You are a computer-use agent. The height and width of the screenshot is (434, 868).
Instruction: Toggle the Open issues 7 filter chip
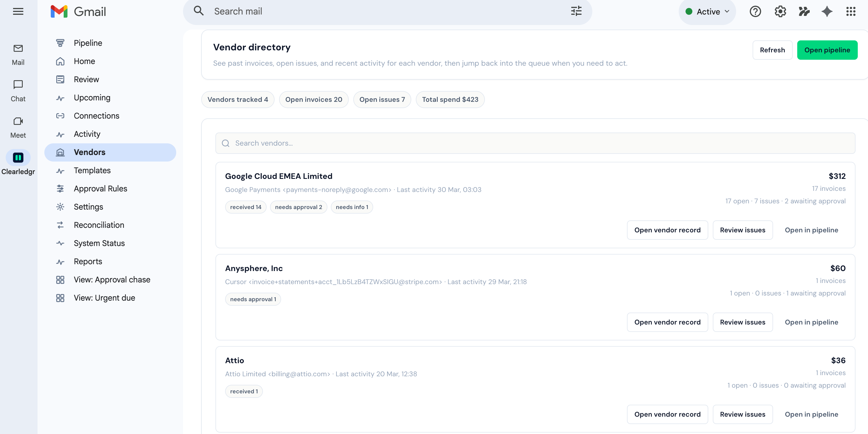[x=382, y=99]
